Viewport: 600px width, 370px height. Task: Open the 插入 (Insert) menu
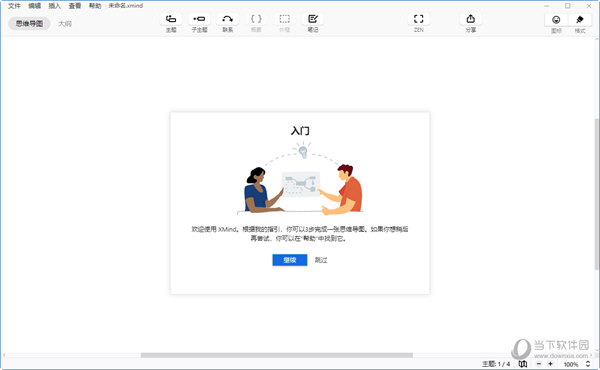(54, 6)
